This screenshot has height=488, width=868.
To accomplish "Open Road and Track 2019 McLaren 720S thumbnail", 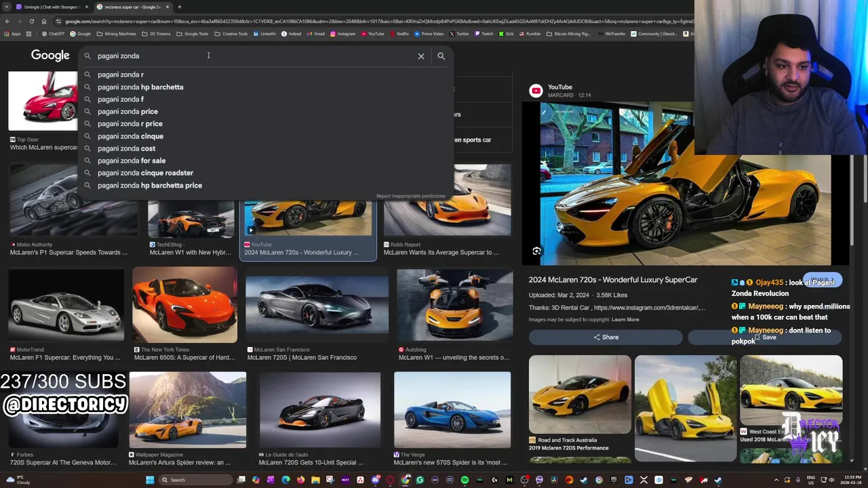I will (x=580, y=394).
